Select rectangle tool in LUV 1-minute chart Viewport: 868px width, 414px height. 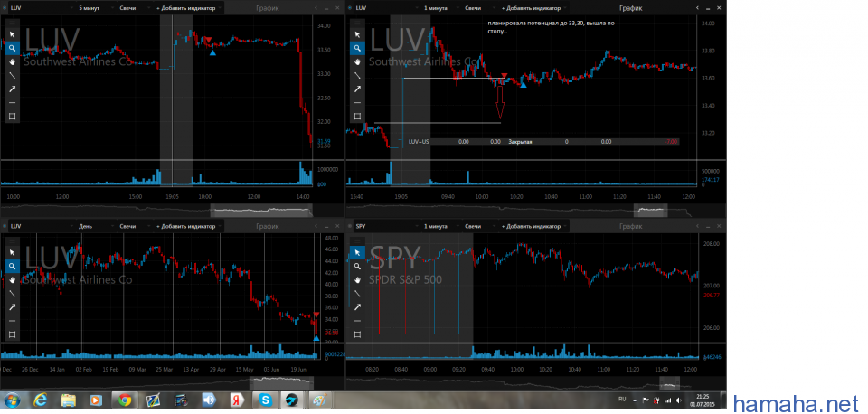pyautogui.click(x=358, y=117)
